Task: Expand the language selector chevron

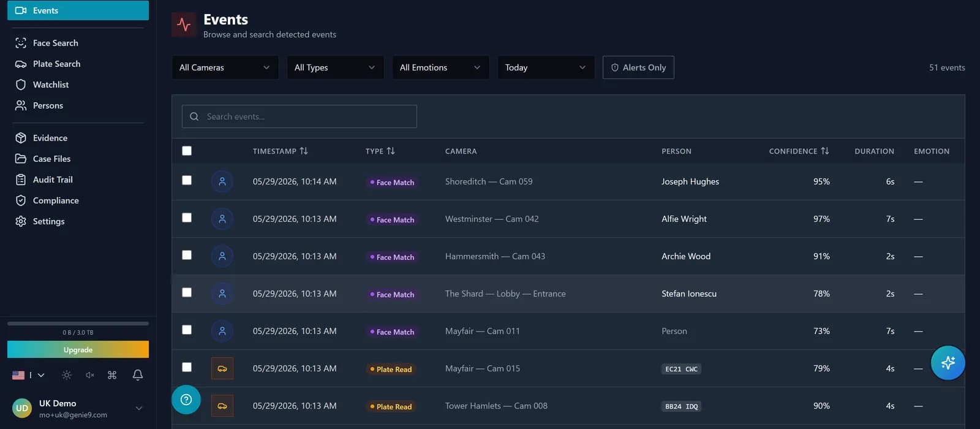Action: pos(41,375)
